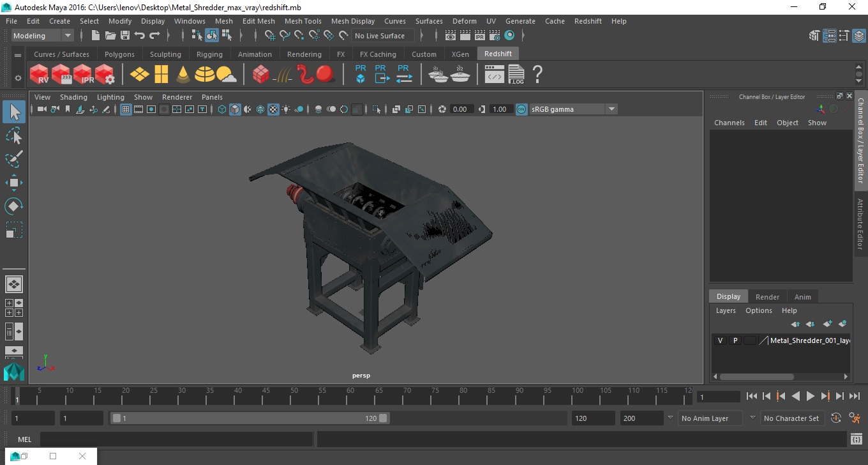Viewport: 868px width, 465px height.
Task: Play animation forwards button
Action: click(x=811, y=396)
